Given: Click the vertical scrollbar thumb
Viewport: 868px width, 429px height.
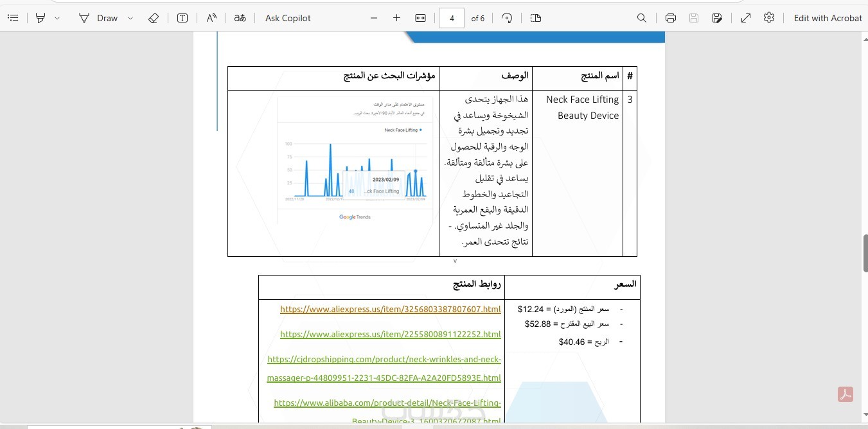Looking at the screenshot, I should coord(865,253).
